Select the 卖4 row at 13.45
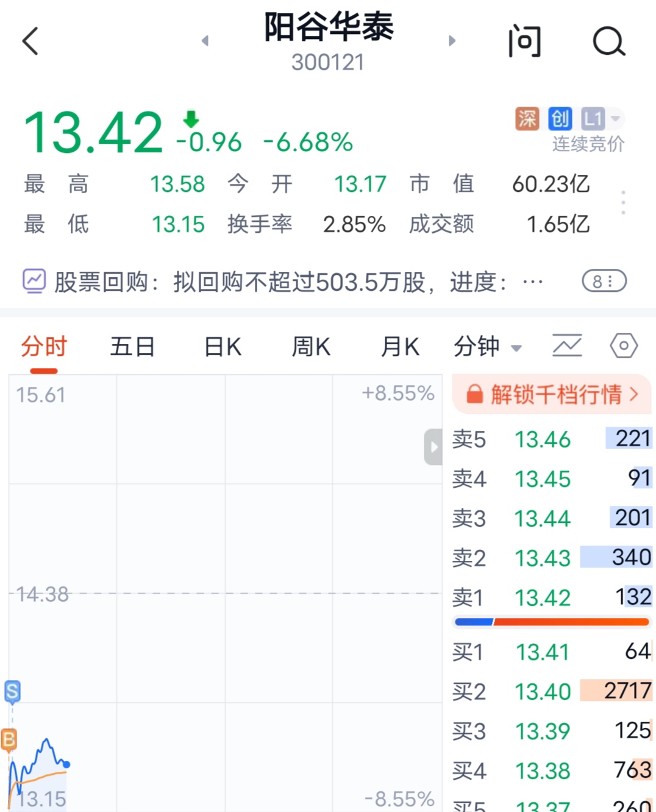This screenshot has width=656, height=812. 552,479
